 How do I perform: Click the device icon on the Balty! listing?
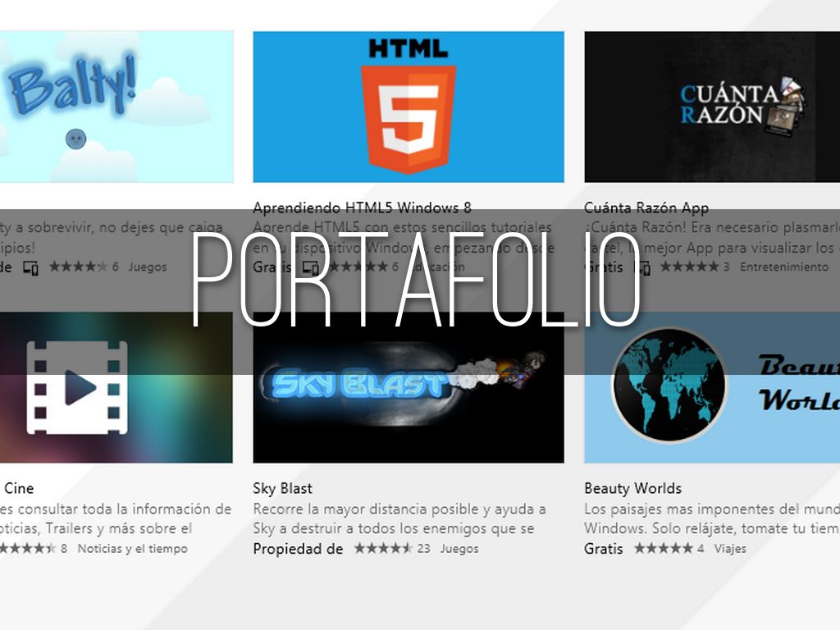click(31, 267)
